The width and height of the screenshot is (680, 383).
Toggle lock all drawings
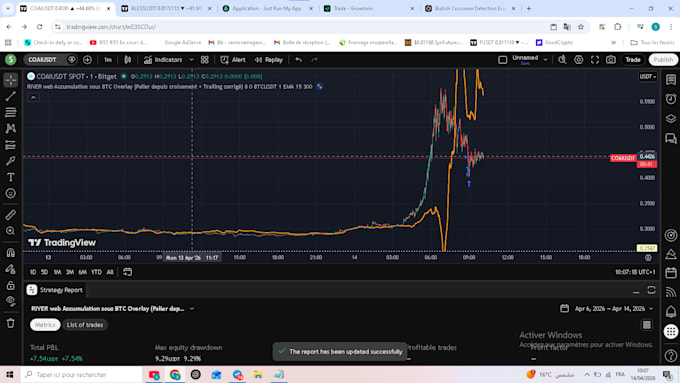click(x=10, y=285)
